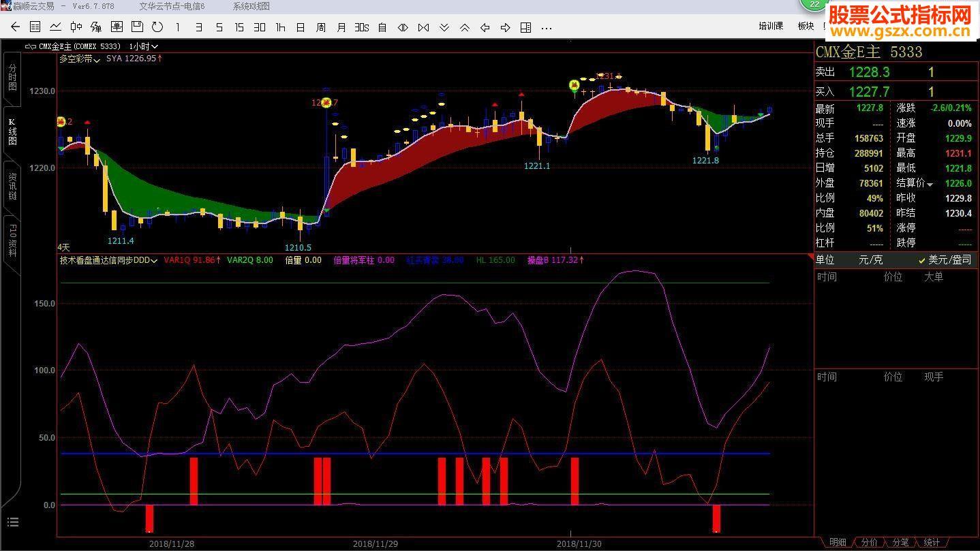Viewport: 980px width, 551px height.
Task: Open the 多空彩带 indicator dropdown
Action: [x=80, y=59]
